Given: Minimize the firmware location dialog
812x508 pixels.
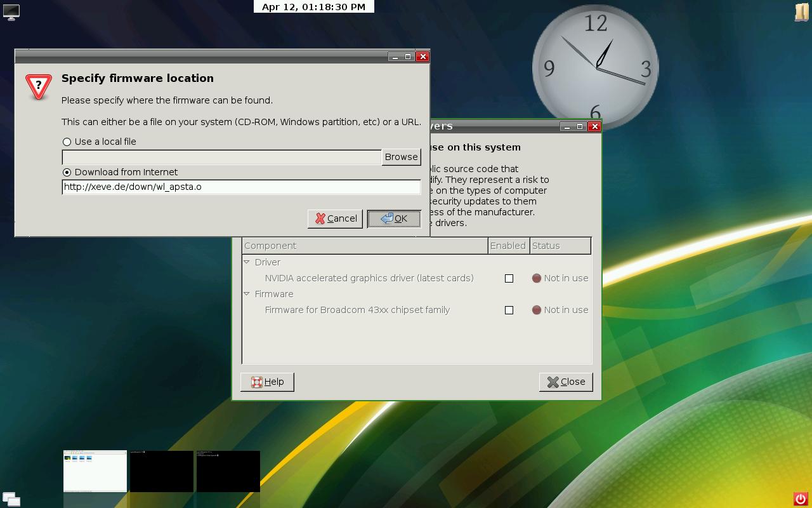Looking at the screenshot, I should (395, 57).
